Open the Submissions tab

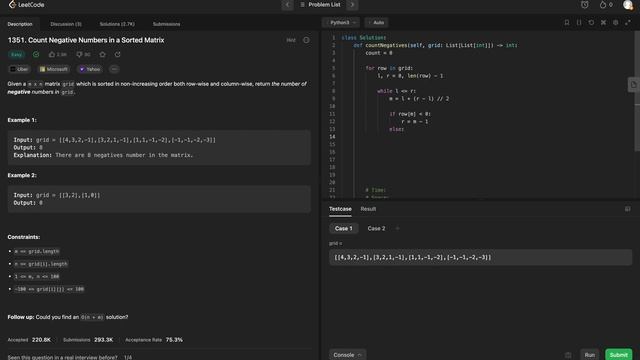(167, 24)
